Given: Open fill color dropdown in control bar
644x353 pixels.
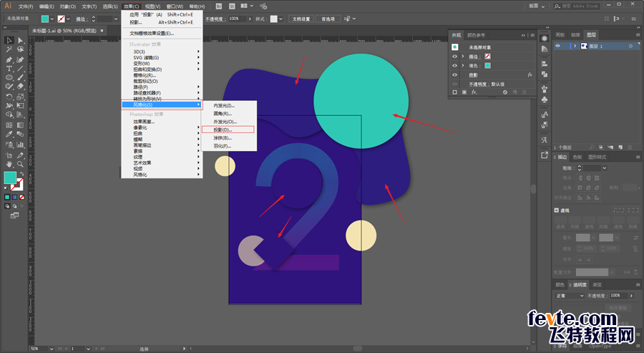Looking at the screenshot, I should (52, 19).
